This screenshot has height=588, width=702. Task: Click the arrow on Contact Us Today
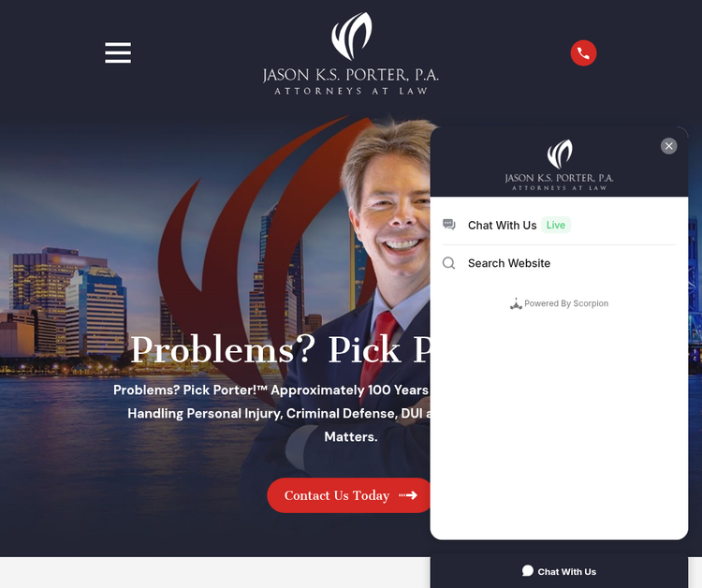(x=408, y=495)
